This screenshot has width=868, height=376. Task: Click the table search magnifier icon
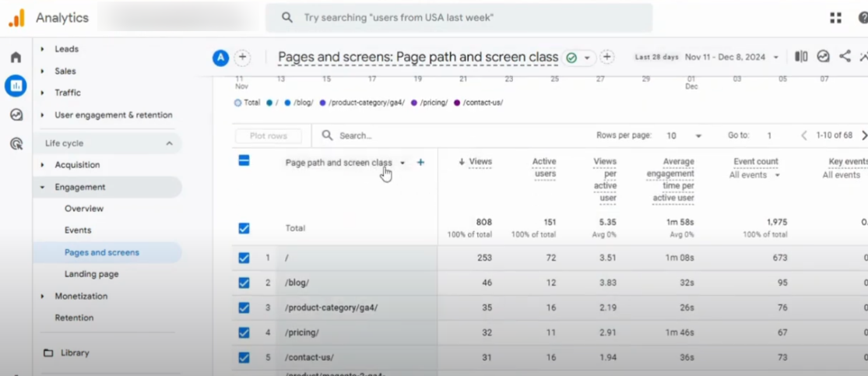[328, 135]
